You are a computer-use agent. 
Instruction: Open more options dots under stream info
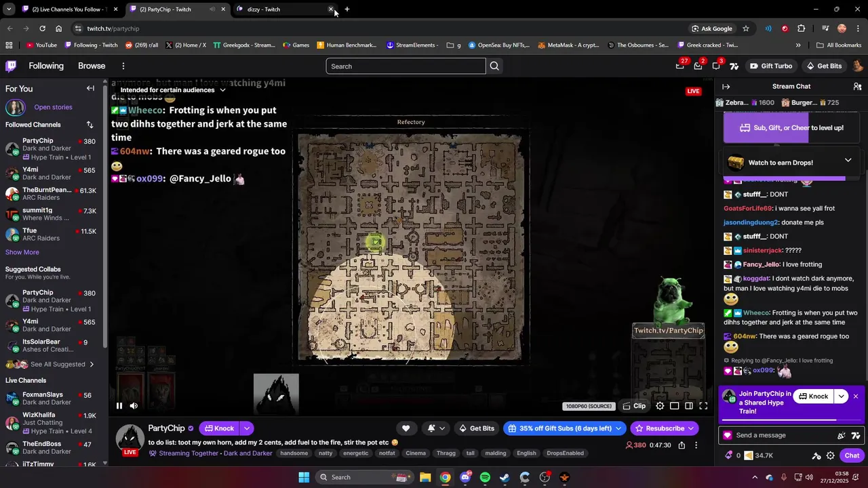point(696,445)
